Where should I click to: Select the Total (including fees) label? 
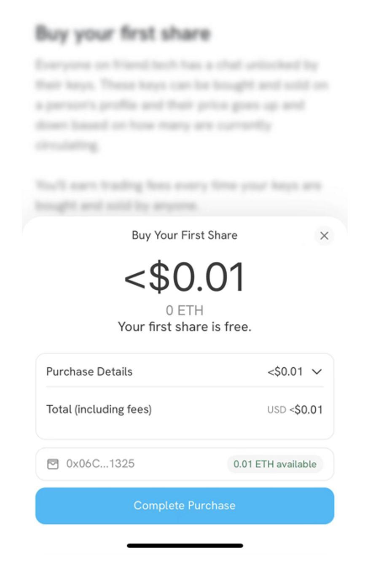point(99,409)
